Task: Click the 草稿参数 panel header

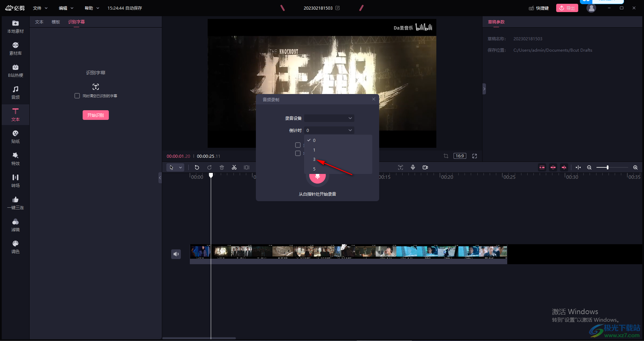Action: coord(496,22)
